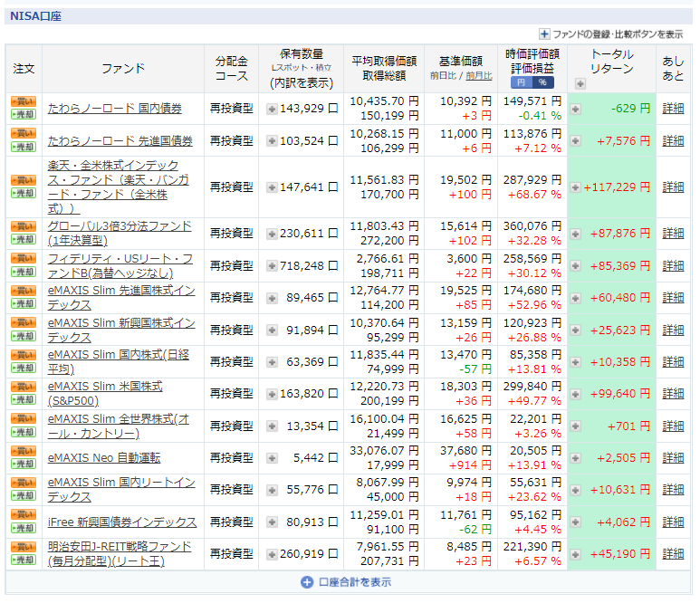Sell グローバル3倍3分法ファンド

[24, 239]
